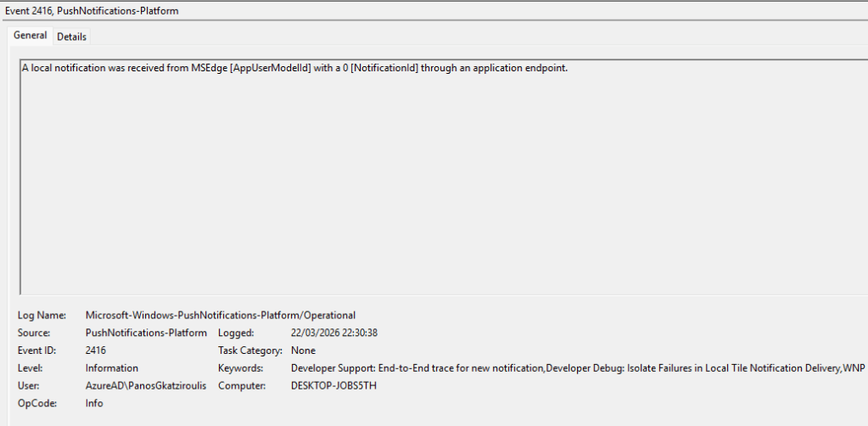Select the General tab
868x426 pixels.
click(x=30, y=36)
